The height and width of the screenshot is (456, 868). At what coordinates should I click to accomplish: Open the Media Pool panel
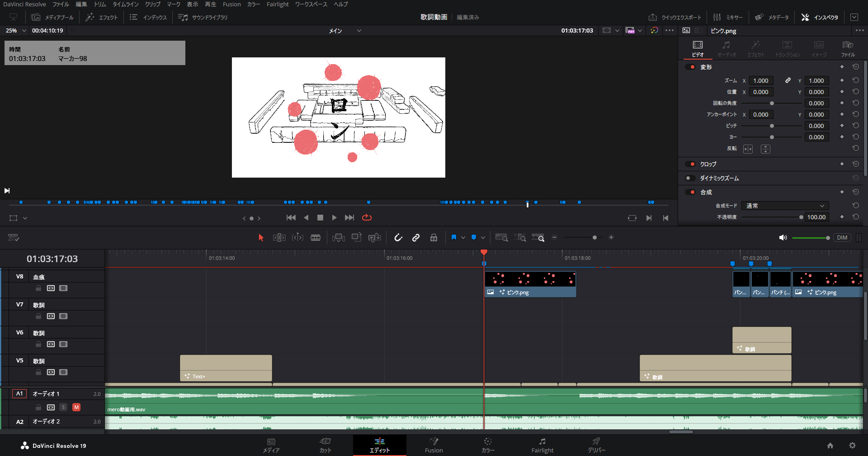click(x=52, y=17)
